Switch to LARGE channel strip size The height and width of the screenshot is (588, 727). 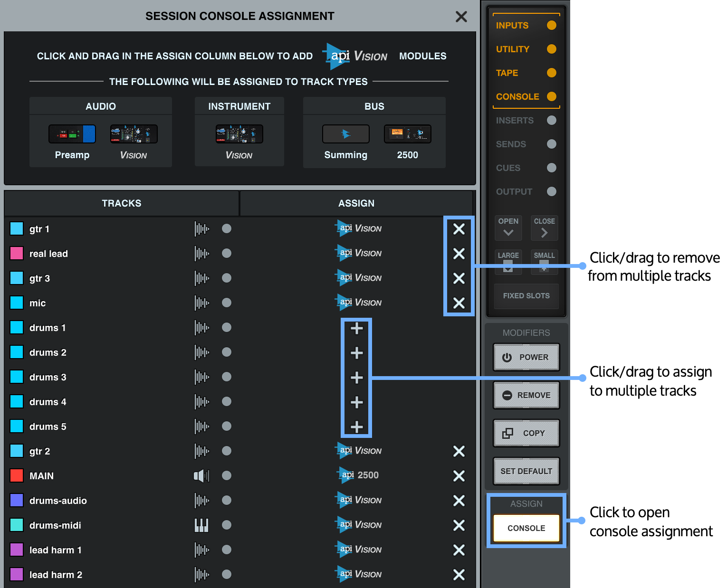click(508, 262)
